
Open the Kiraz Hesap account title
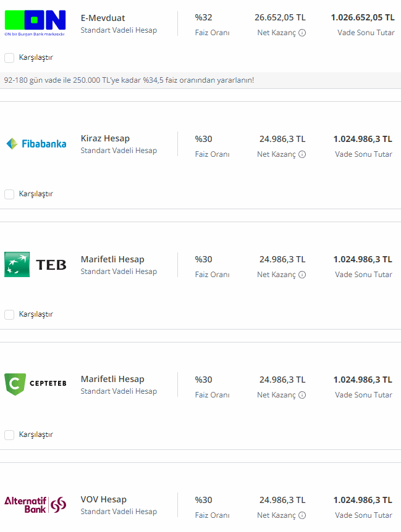click(105, 138)
